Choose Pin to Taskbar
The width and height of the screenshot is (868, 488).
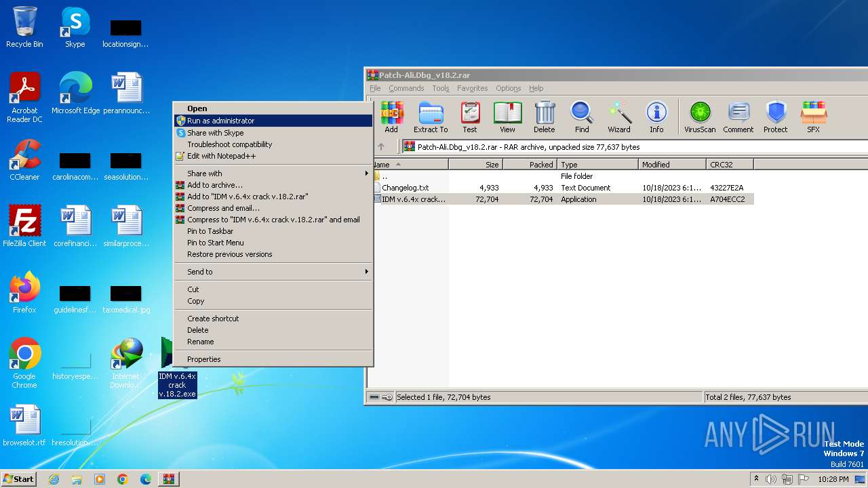(x=273, y=231)
